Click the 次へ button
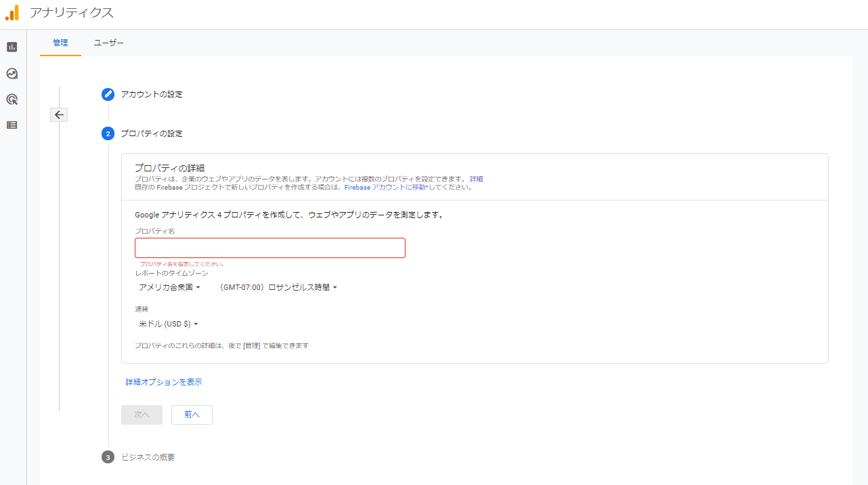868x485 pixels. (142, 415)
